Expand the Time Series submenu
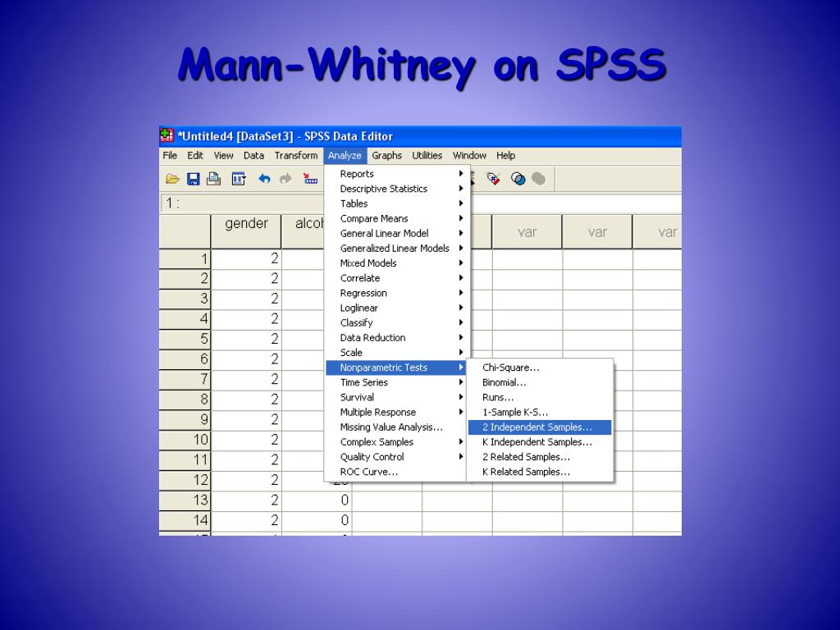The image size is (840, 630). (x=397, y=382)
